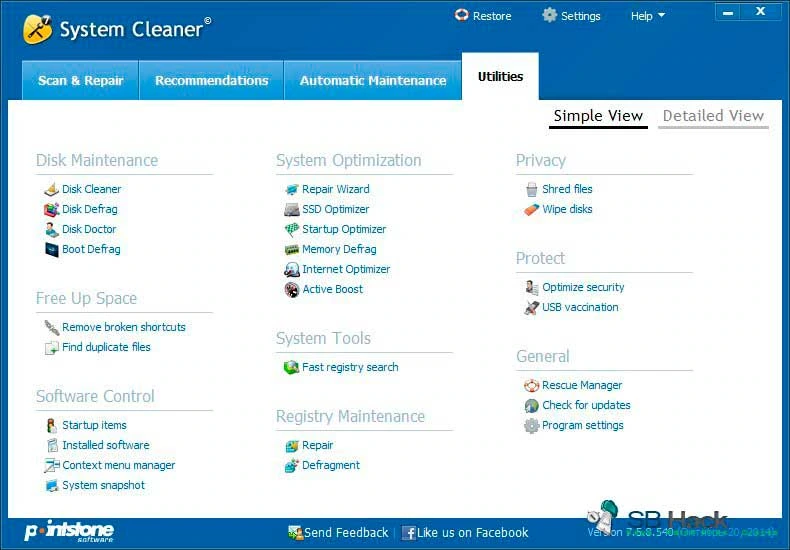
Task: Click the Remove broken shortcuts icon
Action: pos(51,327)
